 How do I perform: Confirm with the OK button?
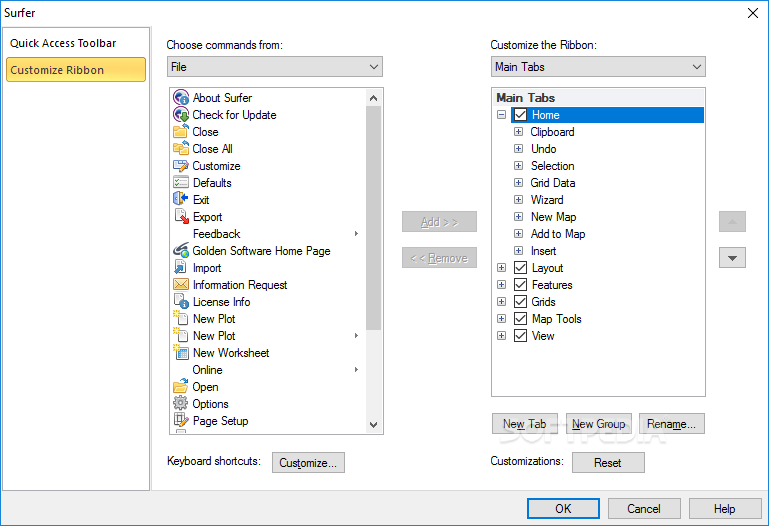pyautogui.click(x=563, y=509)
